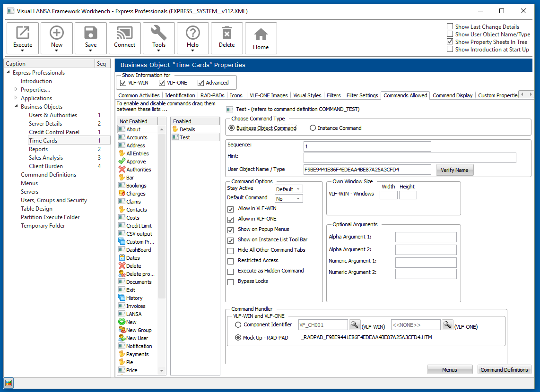The image size is (540, 392).
Task: Click the Hint input field
Action: [x=410, y=158]
